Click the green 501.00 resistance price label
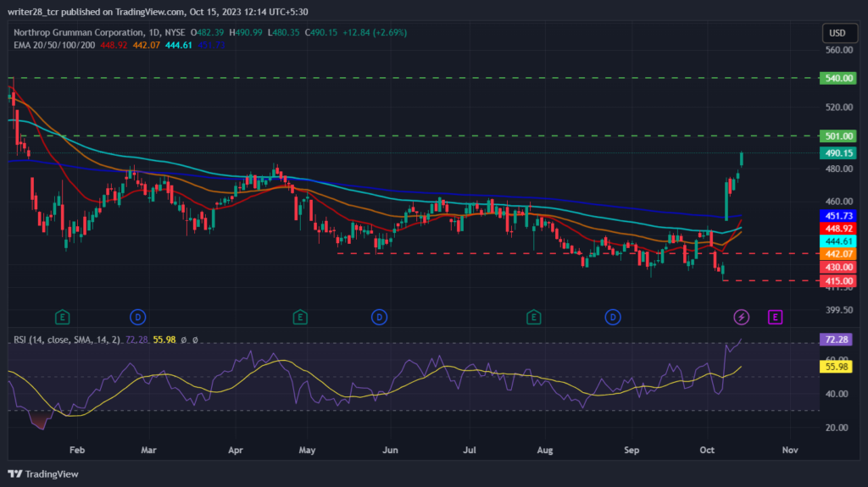Image resolution: width=868 pixels, height=487 pixels. [838, 136]
